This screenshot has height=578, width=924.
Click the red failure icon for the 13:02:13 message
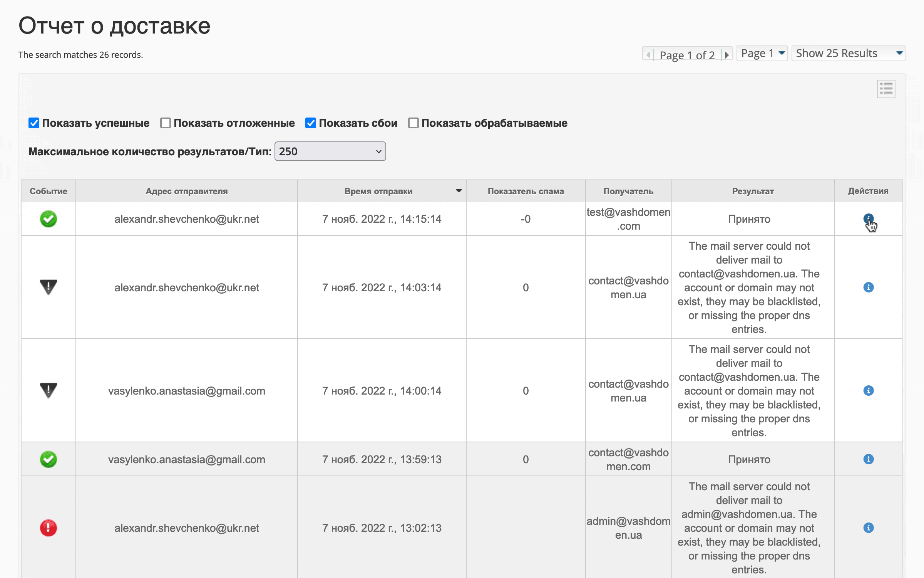point(48,528)
